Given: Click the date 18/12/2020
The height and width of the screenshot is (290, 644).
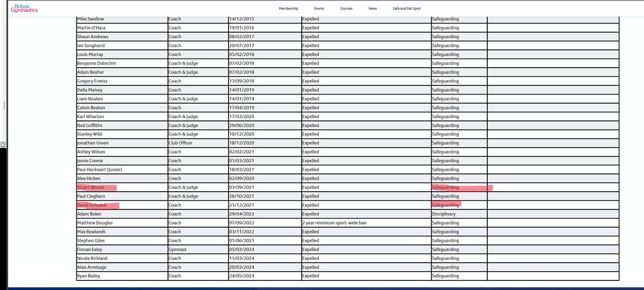Looking at the screenshot, I should tap(241, 143).
